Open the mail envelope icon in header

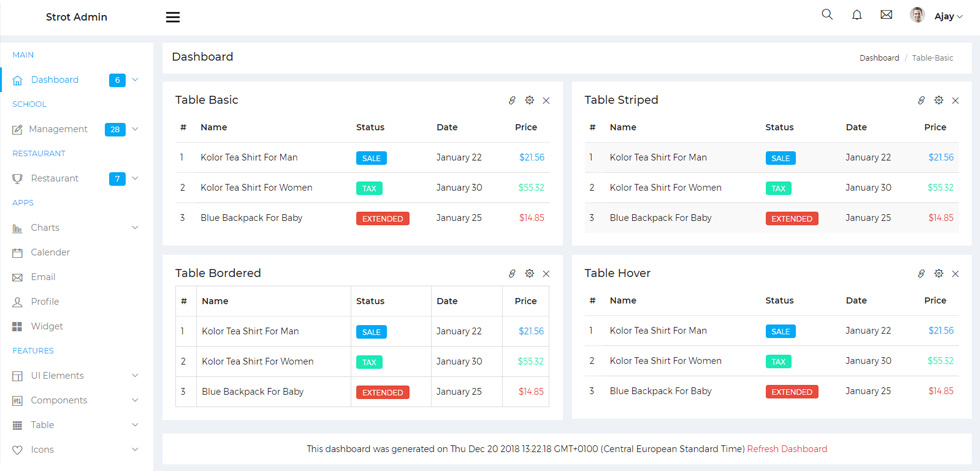point(886,15)
